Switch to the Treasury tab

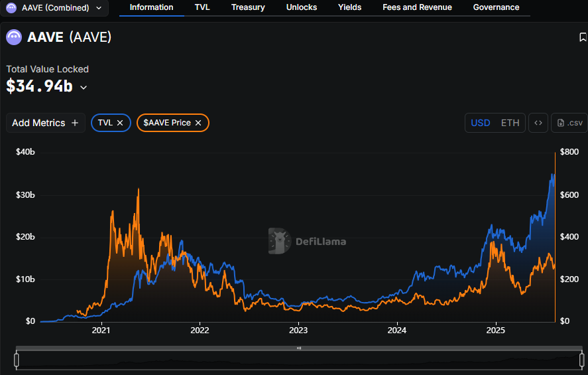[248, 7]
